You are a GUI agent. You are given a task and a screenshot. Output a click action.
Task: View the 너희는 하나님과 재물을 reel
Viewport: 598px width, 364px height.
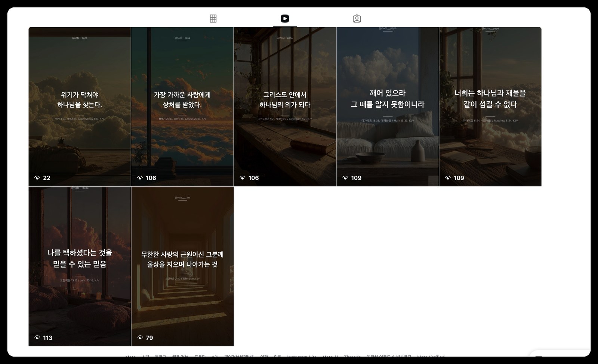[x=490, y=107]
